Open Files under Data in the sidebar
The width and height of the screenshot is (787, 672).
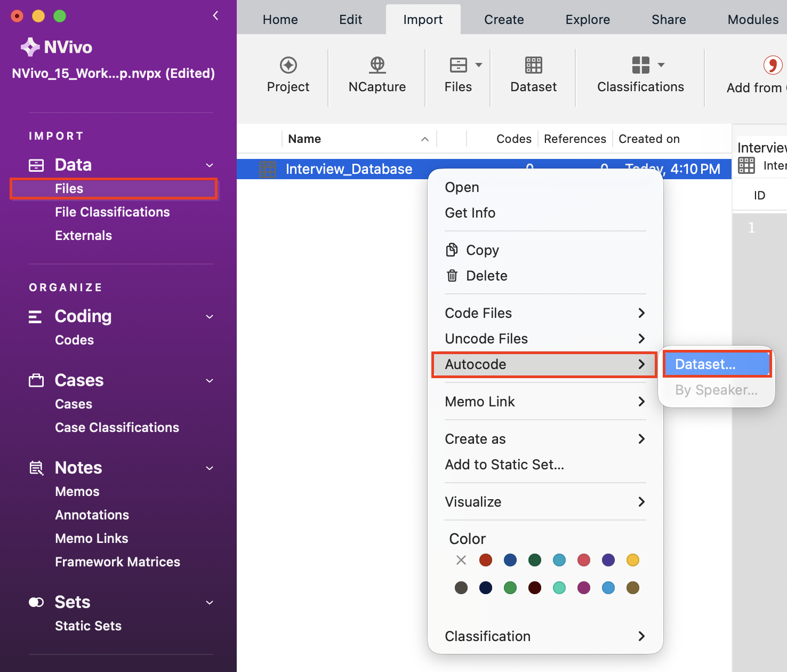114,189
